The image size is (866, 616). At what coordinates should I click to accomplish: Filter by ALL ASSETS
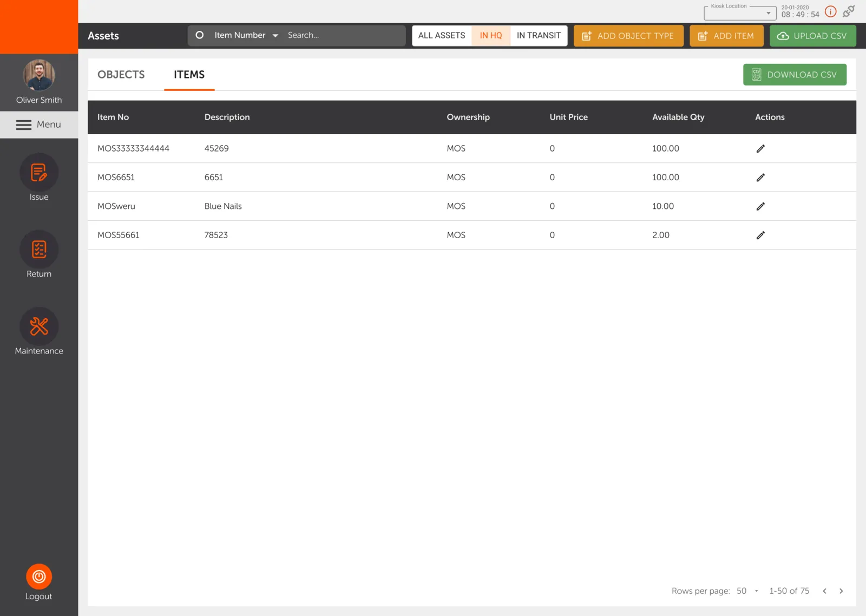(x=442, y=36)
